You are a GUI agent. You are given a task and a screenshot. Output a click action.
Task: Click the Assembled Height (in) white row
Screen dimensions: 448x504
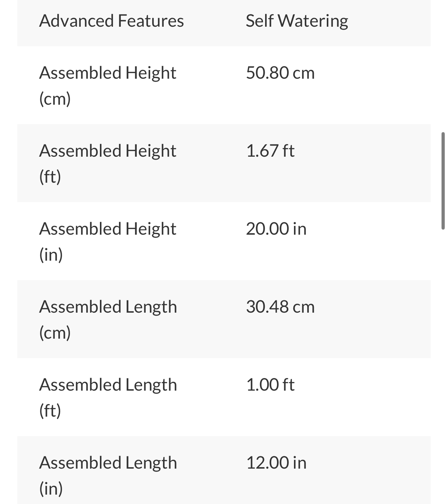click(x=224, y=241)
